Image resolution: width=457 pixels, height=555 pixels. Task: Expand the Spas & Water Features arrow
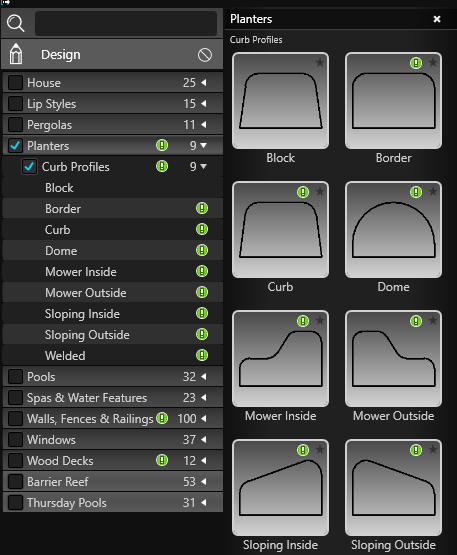pos(204,397)
